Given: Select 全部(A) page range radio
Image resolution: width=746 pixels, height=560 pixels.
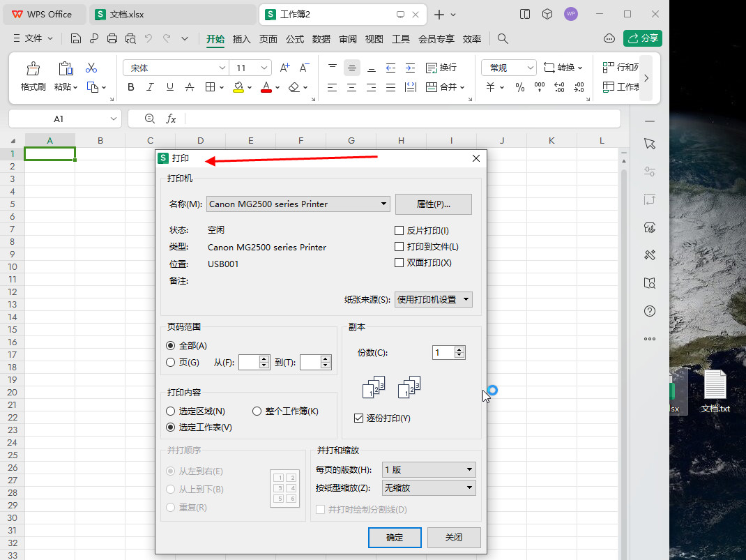Looking at the screenshot, I should [170, 346].
